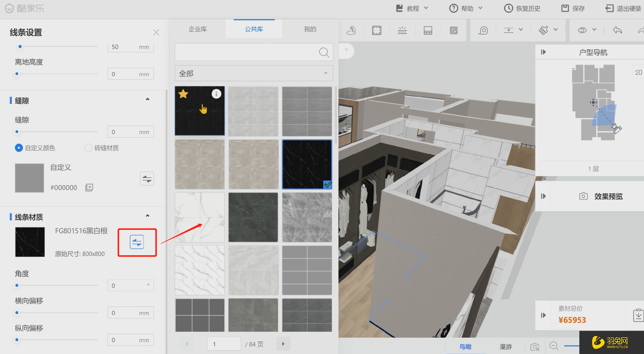Expand the 教程 dropdown menu

(x=426, y=8)
